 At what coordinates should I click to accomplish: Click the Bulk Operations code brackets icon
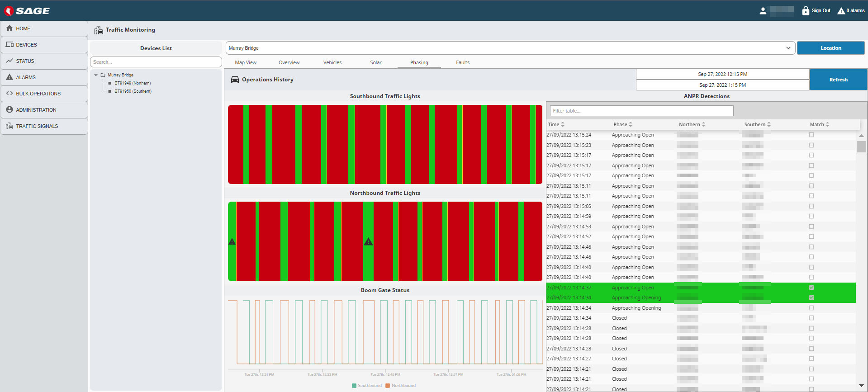click(x=9, y=93)
